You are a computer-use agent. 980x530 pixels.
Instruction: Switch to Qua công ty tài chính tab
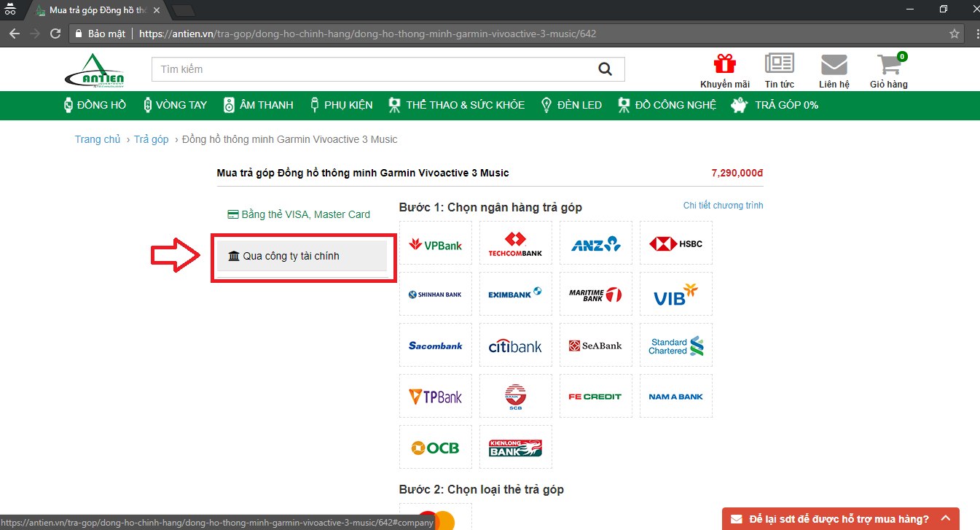pyautogui.click(x=302, y=256)
